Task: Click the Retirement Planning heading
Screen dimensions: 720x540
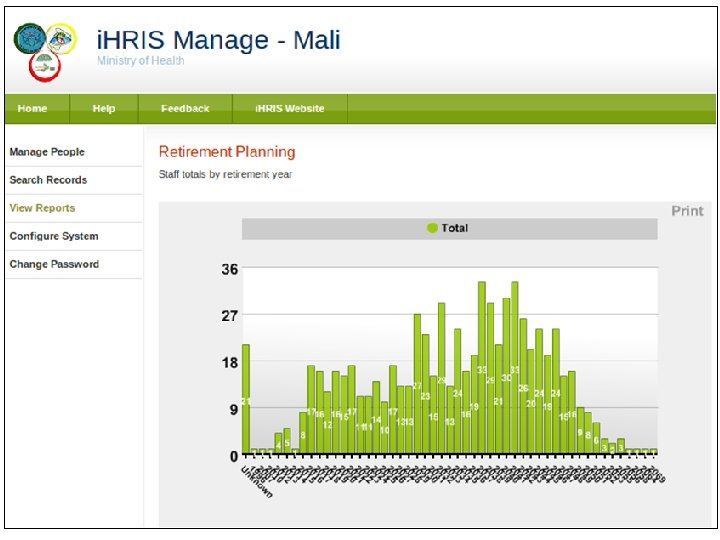Action: pyautogui.click(x=227, y=152)
